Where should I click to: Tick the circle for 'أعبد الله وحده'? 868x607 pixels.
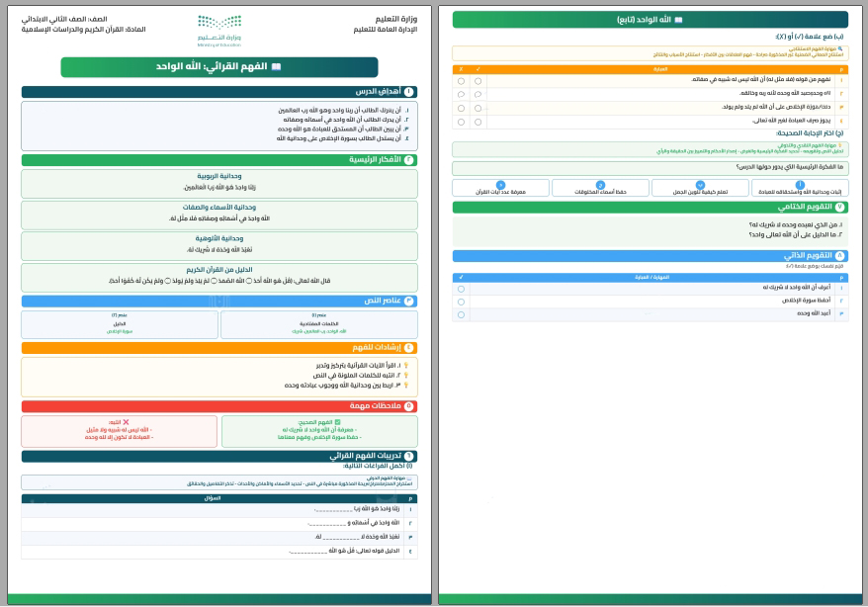tap(461, 314)
